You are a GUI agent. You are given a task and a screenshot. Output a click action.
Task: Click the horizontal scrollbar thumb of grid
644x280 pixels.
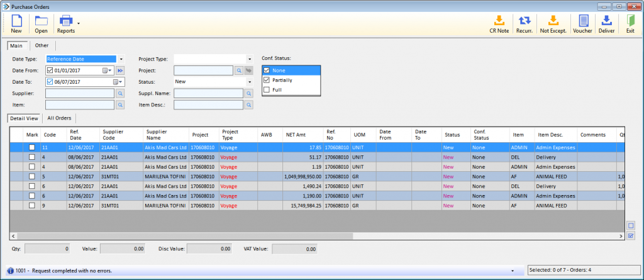click(x=185, y=236)
